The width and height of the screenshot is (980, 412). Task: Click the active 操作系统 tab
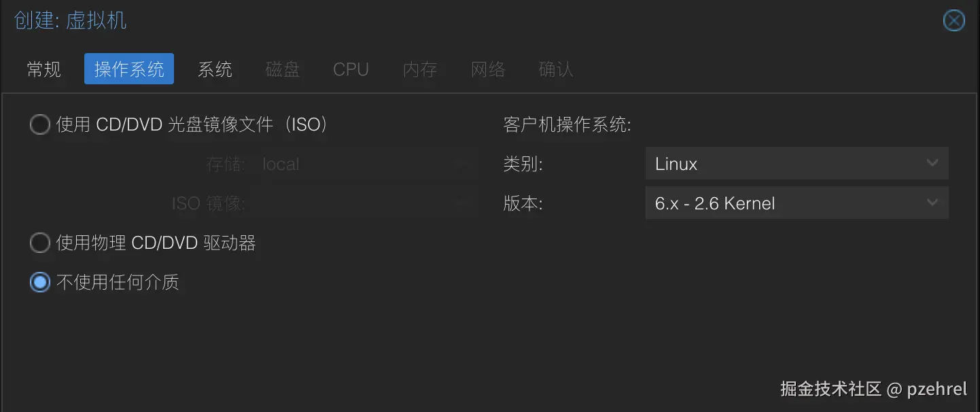128,69
